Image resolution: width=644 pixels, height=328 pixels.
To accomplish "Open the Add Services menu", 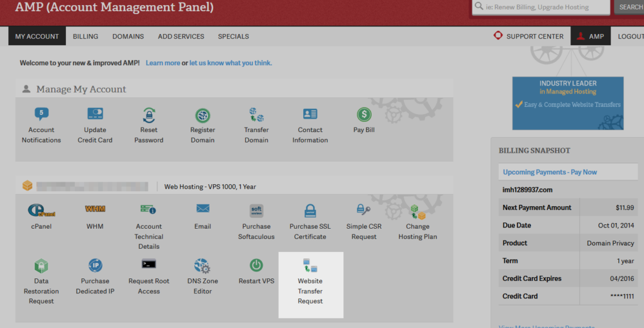I will pos(181,36).
